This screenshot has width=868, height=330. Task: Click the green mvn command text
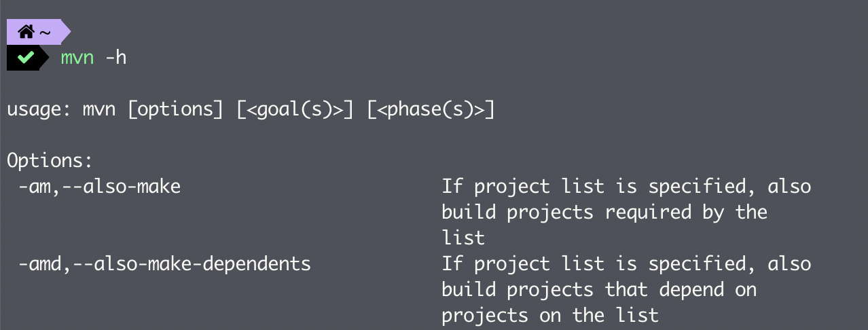click(77, 58)
